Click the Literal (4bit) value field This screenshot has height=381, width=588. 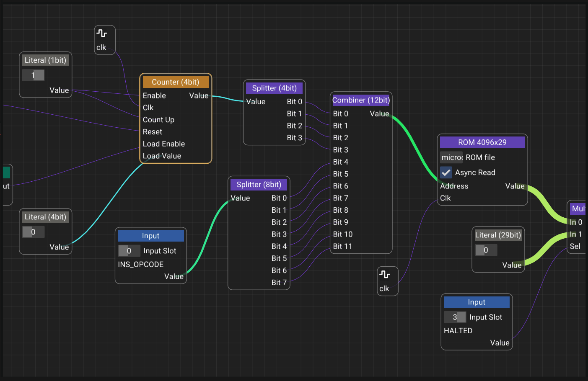(33, 232)
